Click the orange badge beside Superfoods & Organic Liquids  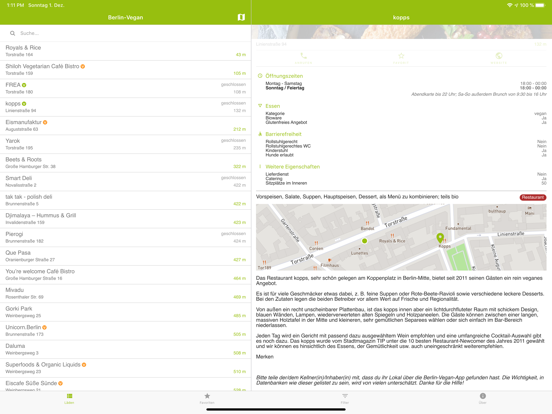coord(84,365)
